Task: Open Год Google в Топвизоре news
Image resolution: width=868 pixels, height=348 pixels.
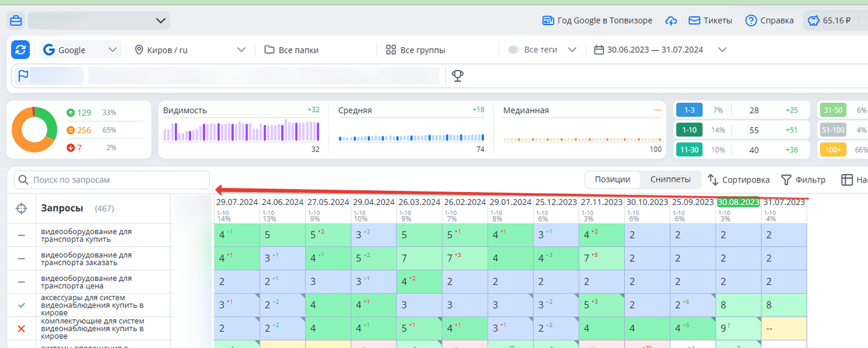Action: point(597,21)
